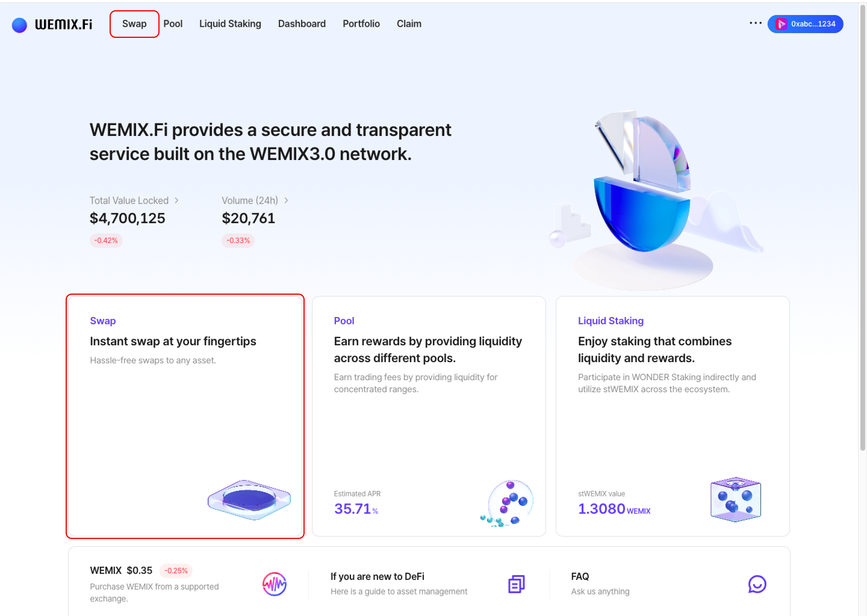
Task: Click the WEMIX.Fi logo icon
Action: (19, 25)
